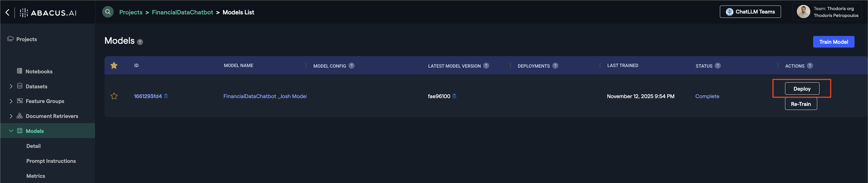Screen dimensions: 868x183
Task: Copy model ID with clipboard icon
Action: click(x=166, y=96)
